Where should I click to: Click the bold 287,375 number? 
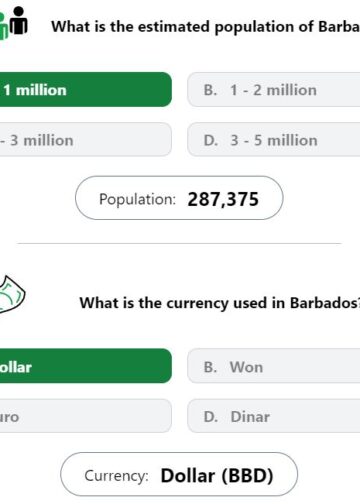[223, 200]
